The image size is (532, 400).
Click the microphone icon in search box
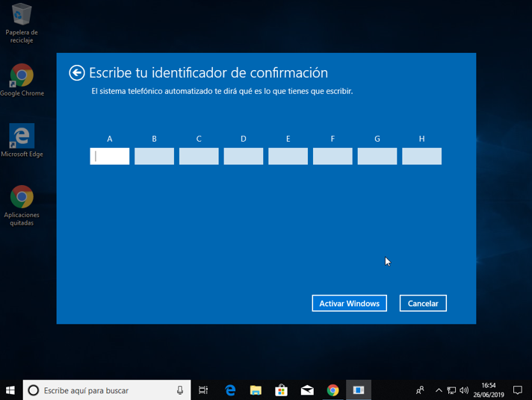pyautogui.click(x=180, y=390)
